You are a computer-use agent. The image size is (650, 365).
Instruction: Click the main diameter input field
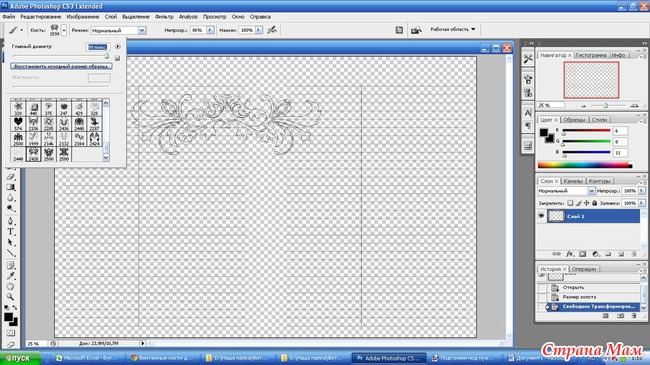(x=98, y=47)
